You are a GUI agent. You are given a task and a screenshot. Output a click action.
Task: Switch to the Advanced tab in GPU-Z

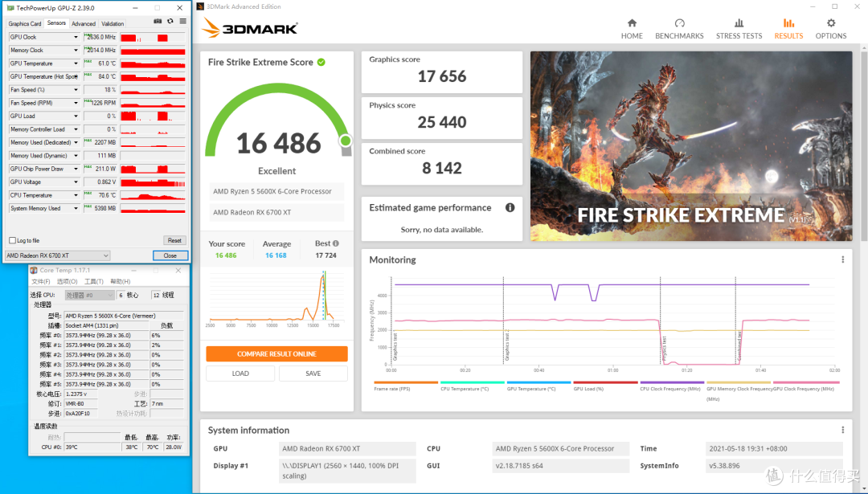click(84, 24)
